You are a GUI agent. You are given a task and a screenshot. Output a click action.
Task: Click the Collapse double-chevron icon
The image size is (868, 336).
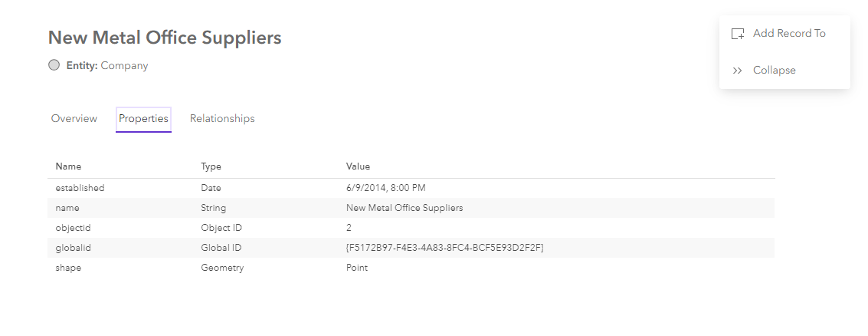click(x=737, y=71)
